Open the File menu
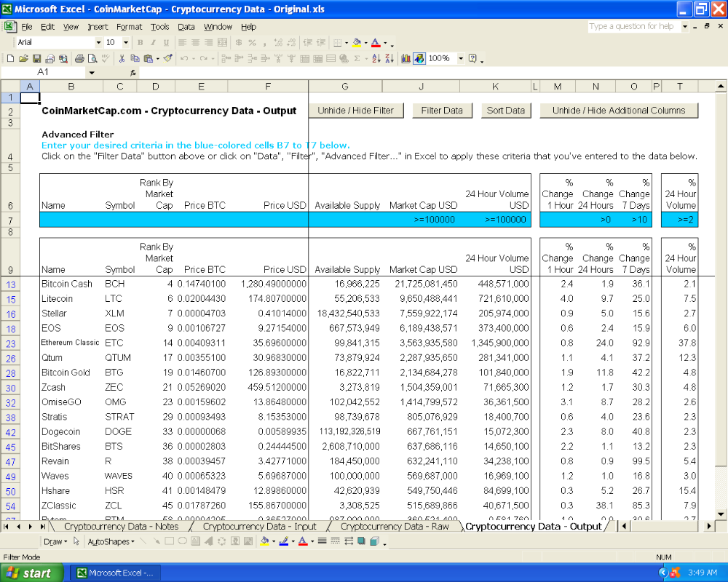This screenshot has width=728, height=582. click(x=27, y=27)
